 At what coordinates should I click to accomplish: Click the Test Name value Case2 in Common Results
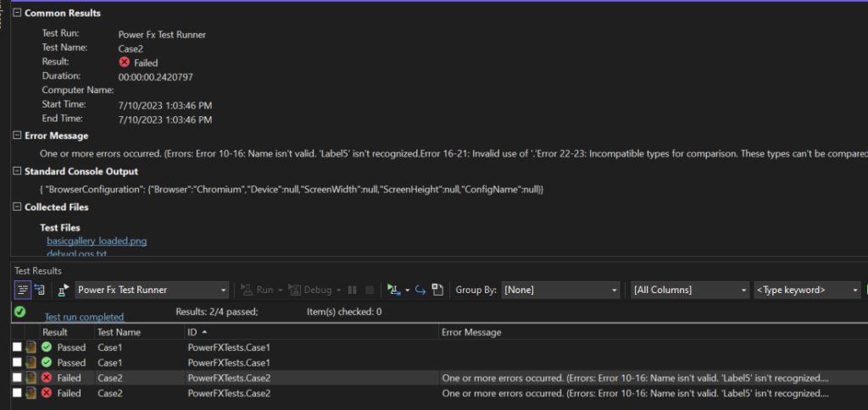point(131,48)
